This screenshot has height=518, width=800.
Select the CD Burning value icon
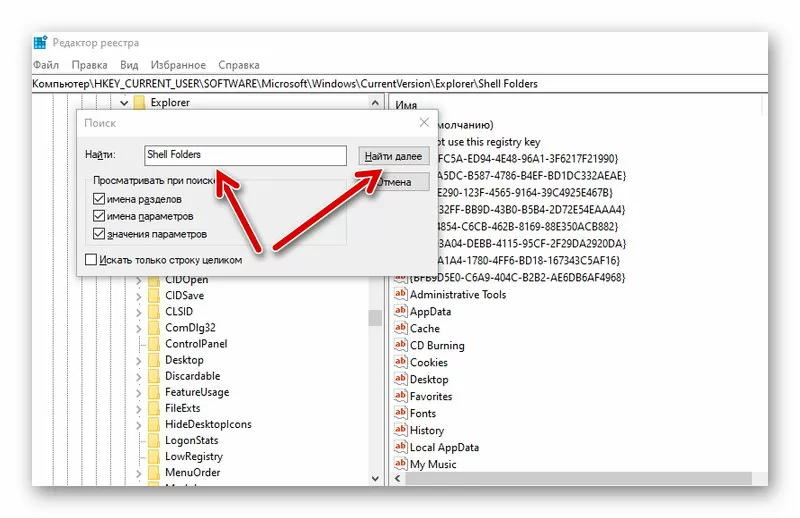pos(400,346)
